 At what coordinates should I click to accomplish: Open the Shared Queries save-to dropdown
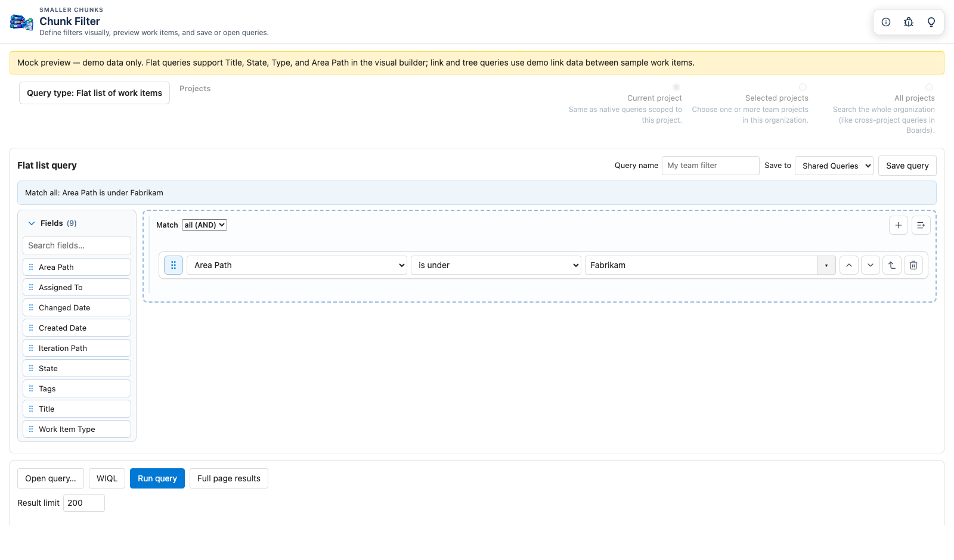[x=834, y=166]
